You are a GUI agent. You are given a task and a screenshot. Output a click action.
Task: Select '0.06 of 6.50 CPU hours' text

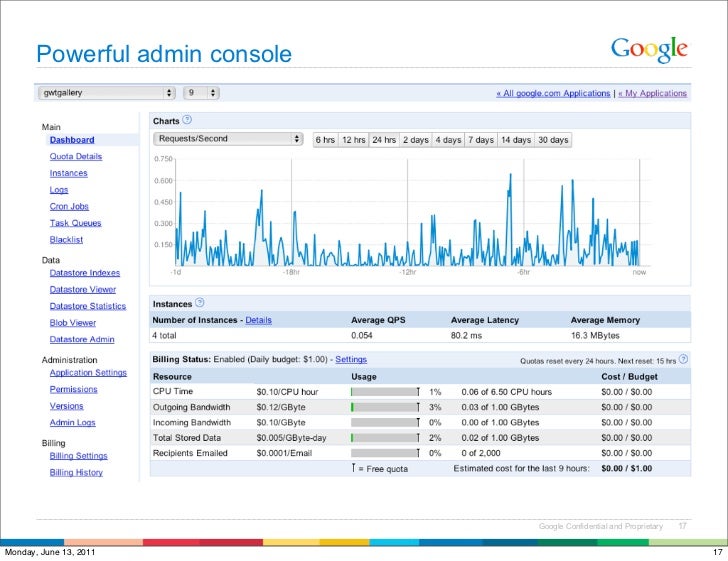[x=507, y=392]
